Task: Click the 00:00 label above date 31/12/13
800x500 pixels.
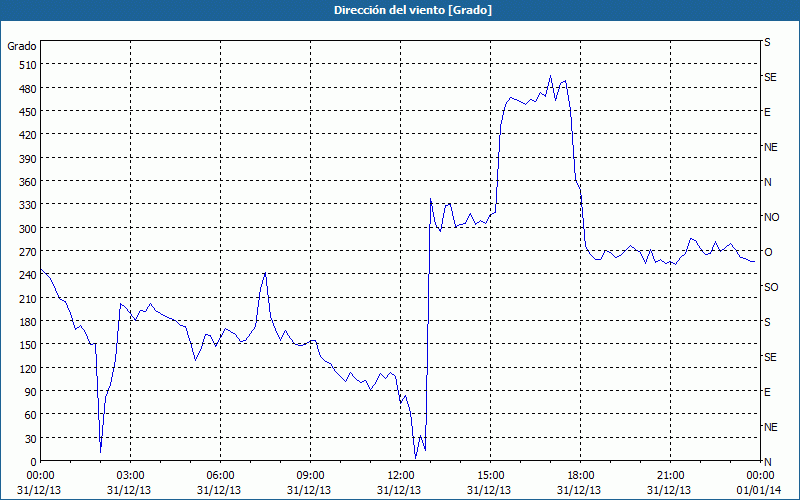Action: 40,476
